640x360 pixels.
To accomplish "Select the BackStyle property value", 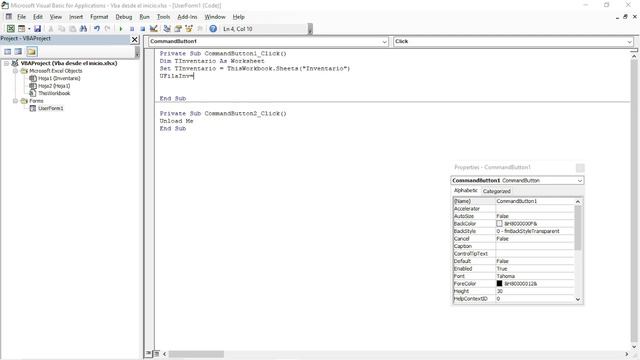I will pos(534,231).
